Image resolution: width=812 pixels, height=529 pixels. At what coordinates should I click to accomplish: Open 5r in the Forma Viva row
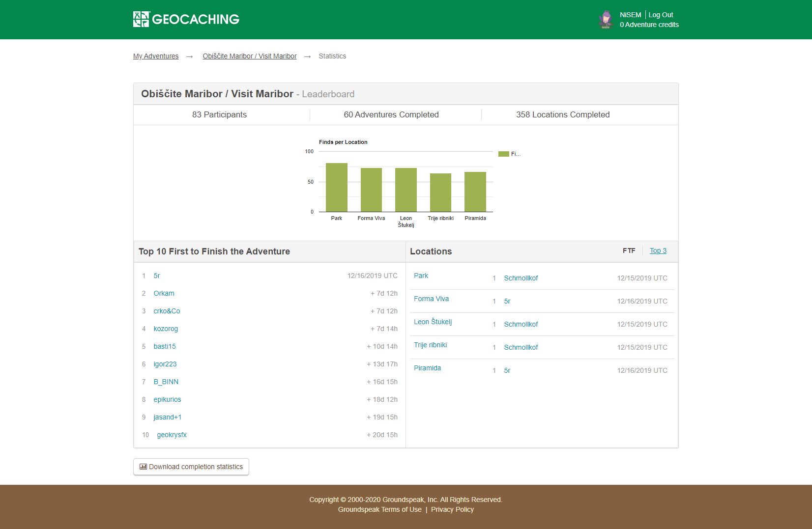tap(507, 301)
